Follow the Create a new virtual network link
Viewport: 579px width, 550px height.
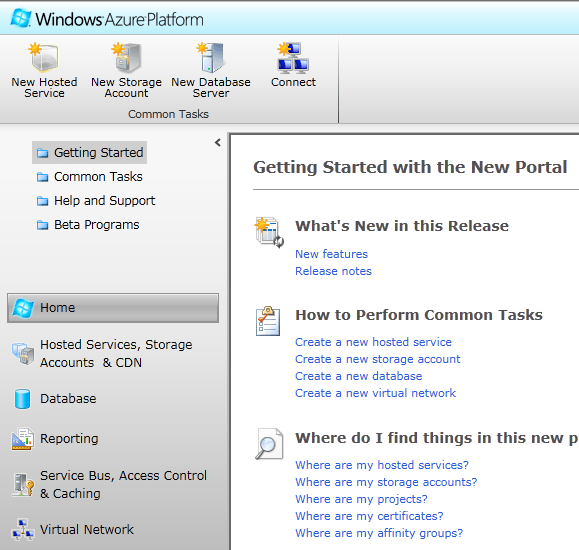[x=376, y=393]
